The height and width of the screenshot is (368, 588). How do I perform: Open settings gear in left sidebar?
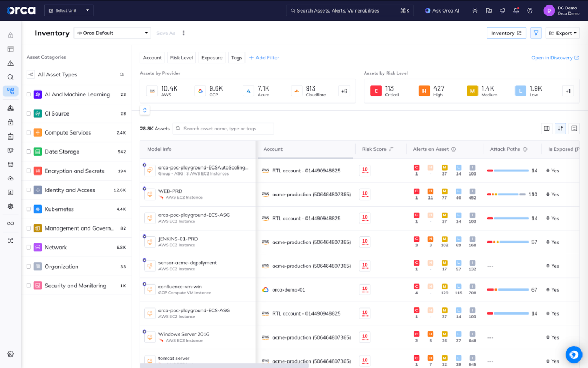point(10,354)
